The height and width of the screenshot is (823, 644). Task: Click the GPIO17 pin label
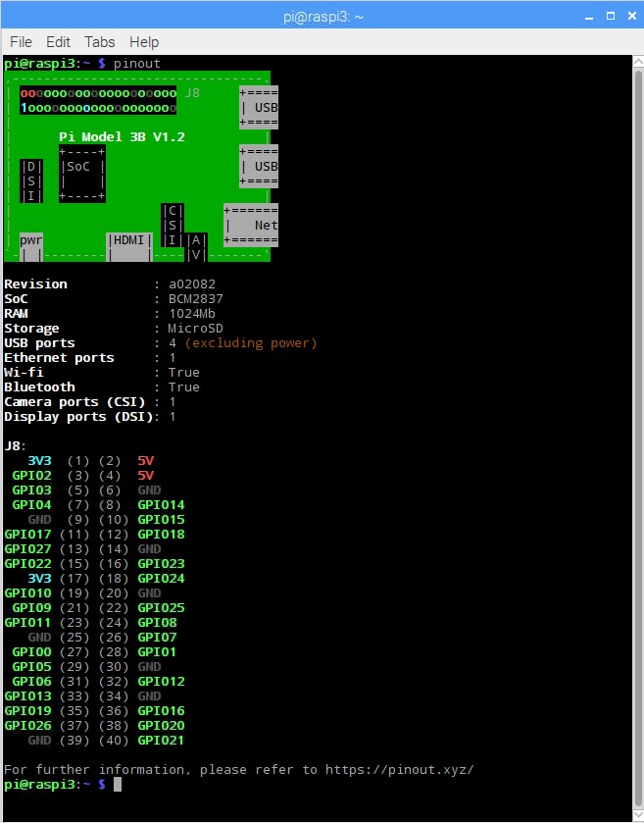27,535
